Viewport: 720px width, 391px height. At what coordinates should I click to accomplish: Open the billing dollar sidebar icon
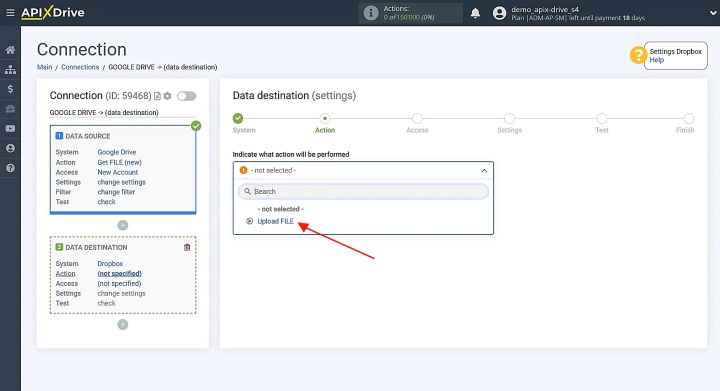click(x=10, y=89)
